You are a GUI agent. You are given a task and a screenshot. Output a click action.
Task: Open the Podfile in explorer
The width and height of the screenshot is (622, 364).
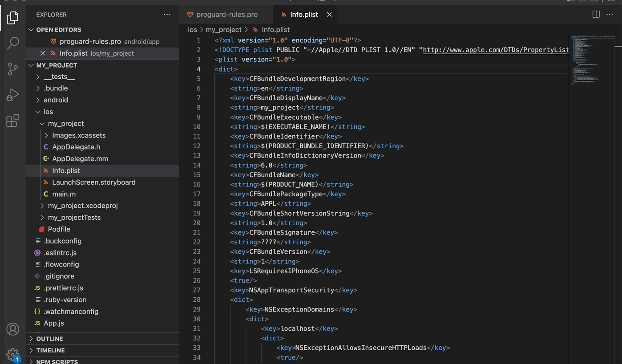[x=59, y=229]
